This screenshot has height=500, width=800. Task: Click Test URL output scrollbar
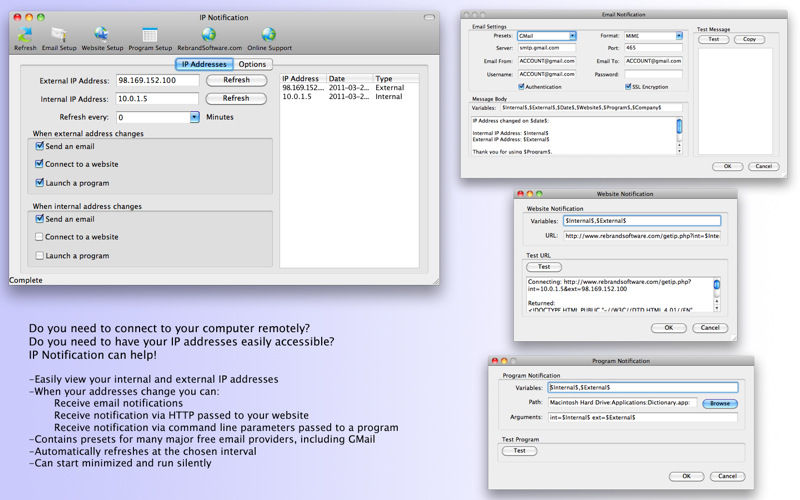(716, 294)
